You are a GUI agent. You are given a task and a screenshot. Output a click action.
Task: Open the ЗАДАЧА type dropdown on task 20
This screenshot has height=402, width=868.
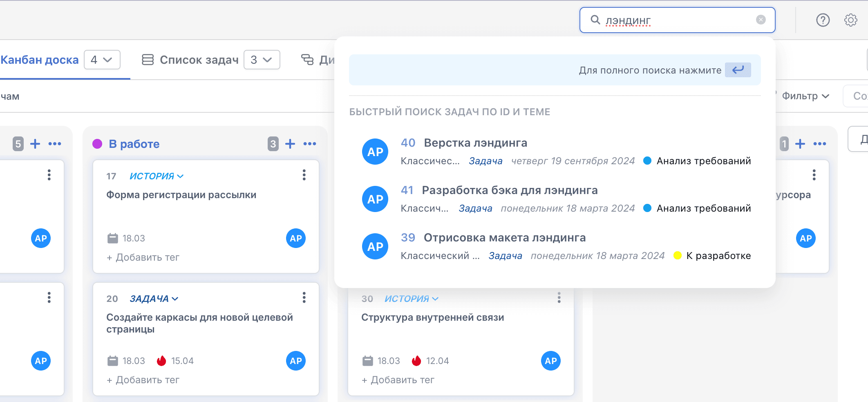click(x=154, y=299)
